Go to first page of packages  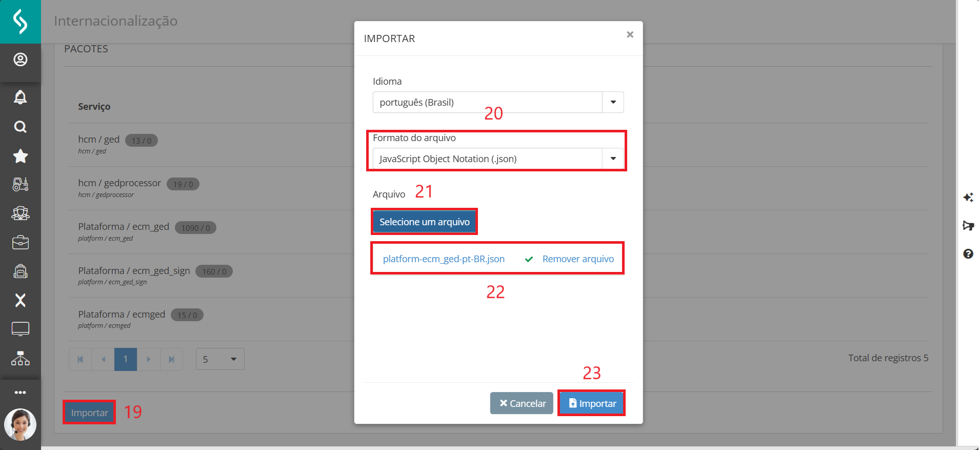[x=80, y=359]
